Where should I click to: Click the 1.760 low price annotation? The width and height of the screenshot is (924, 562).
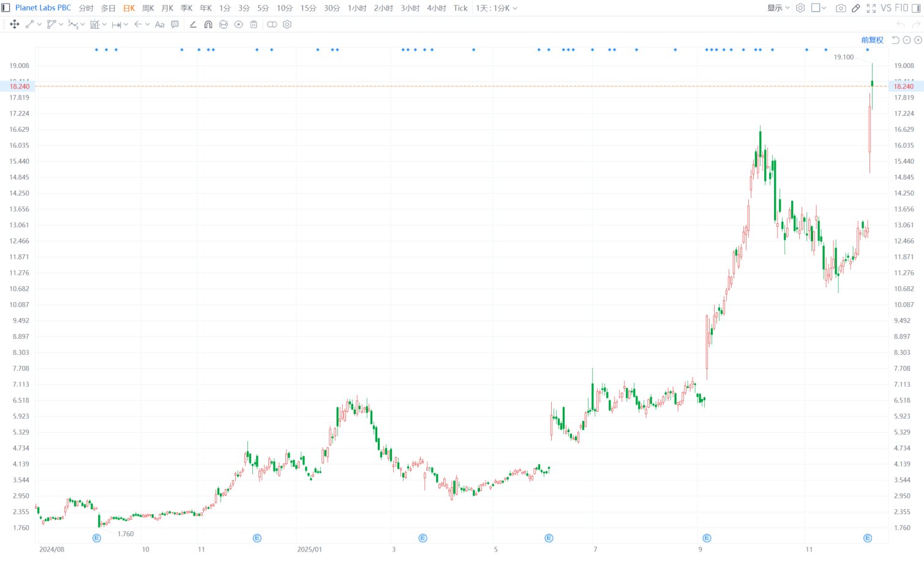[x=126, y=534]
